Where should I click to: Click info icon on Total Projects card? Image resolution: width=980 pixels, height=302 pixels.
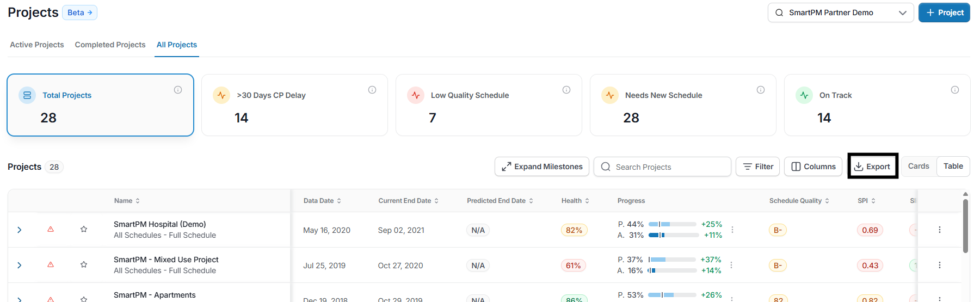point(178,90)
